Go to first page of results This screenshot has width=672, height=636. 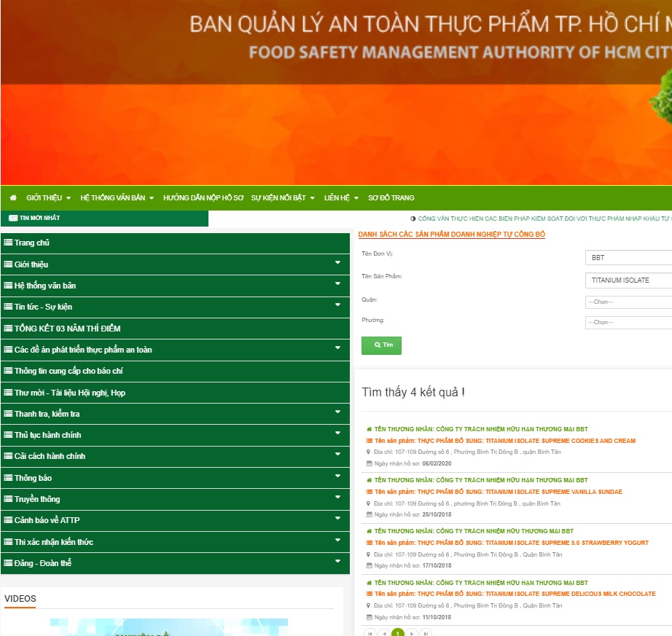pos(370,632)
